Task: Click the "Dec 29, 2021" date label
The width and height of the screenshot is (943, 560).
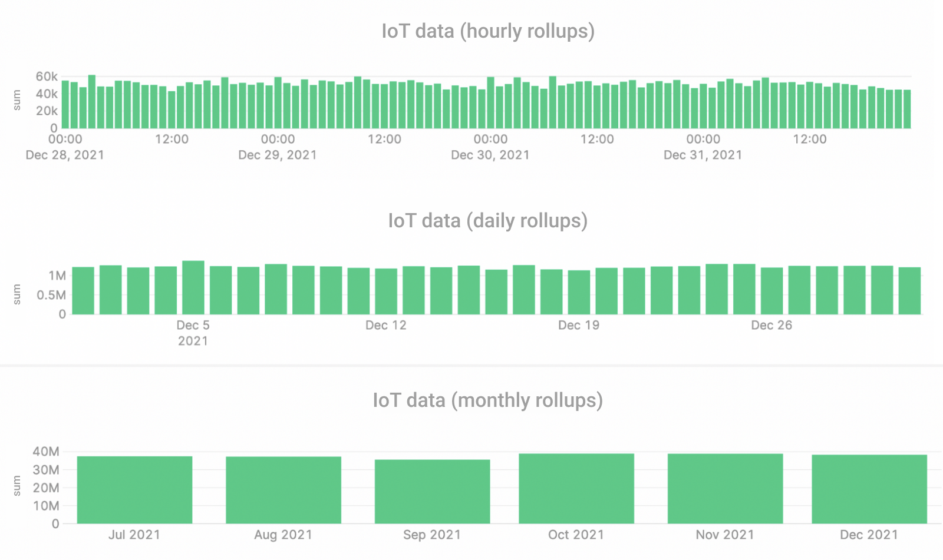Action: coord(278,155)
